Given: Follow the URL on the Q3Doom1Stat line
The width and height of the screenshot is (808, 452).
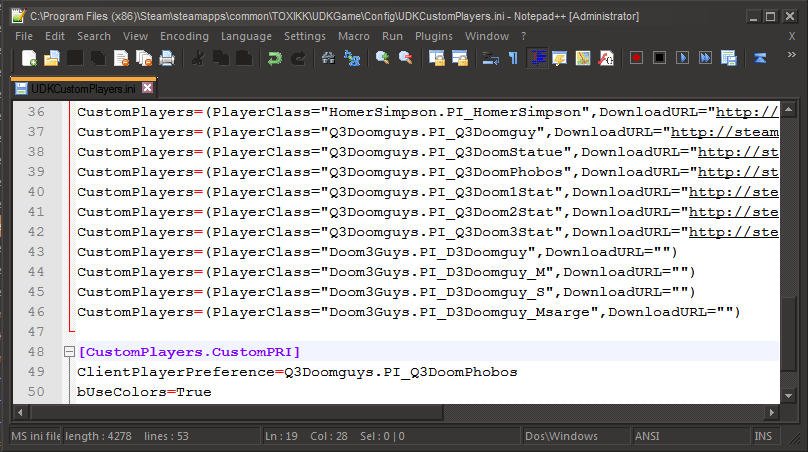Looking at the screenshot, I should pyautogui.click(x=734, y=192).
